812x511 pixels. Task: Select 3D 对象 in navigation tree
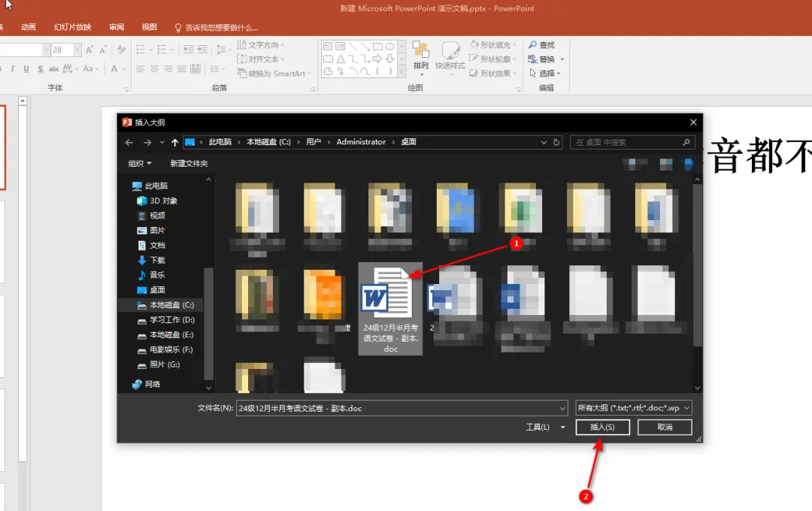pyautogui.click(x=158, y=201)
